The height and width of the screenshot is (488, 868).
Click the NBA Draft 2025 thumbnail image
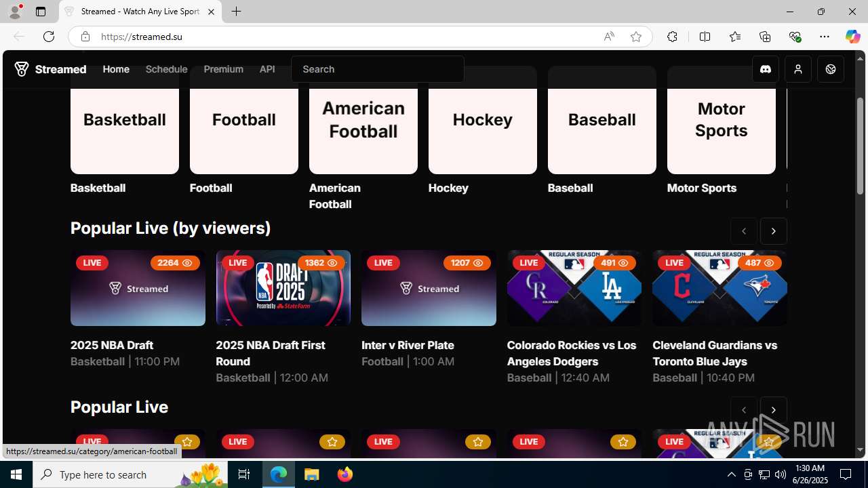[283, 288]
